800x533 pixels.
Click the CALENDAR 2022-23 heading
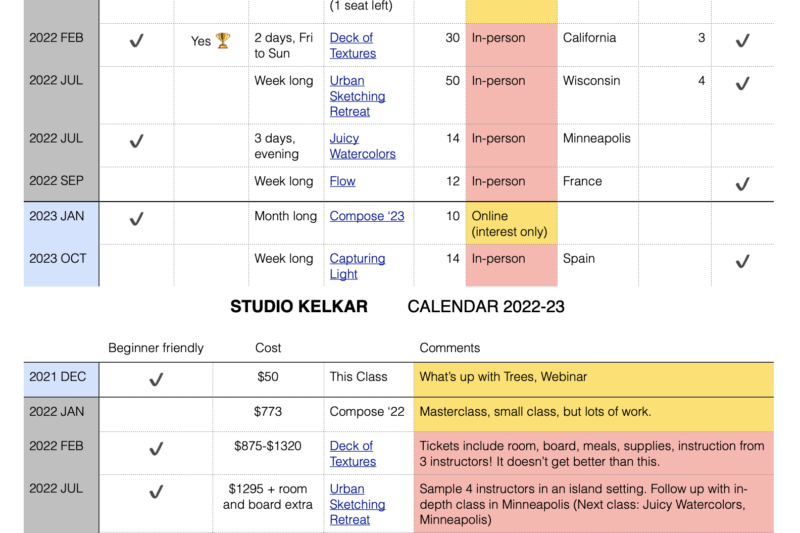[x=486, y=307]
